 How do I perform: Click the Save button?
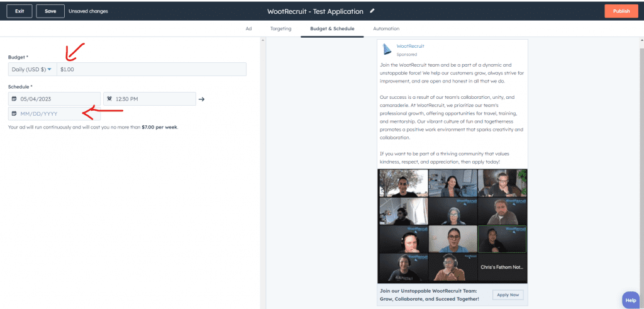(x=50, y=11)
